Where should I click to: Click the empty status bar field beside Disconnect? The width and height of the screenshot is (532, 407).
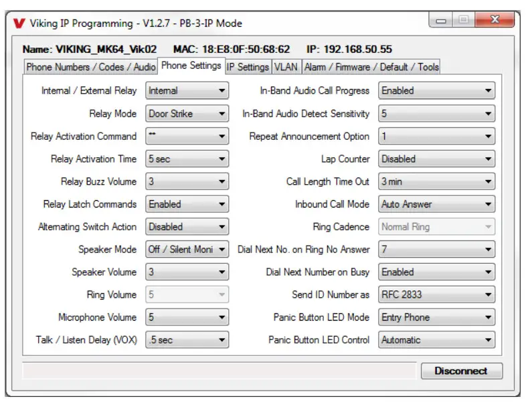219,371
